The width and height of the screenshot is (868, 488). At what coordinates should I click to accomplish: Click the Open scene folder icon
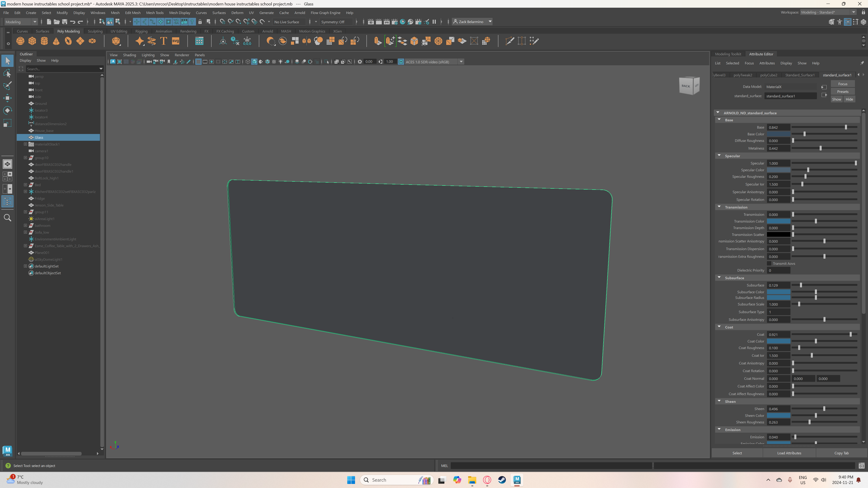click(x=57, y=22)
